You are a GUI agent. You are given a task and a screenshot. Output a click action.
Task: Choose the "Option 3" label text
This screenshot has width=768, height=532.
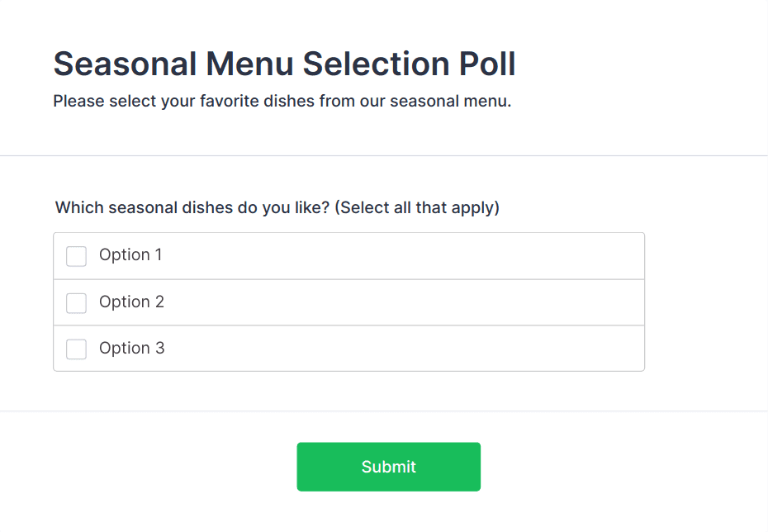tap(131, 349)
